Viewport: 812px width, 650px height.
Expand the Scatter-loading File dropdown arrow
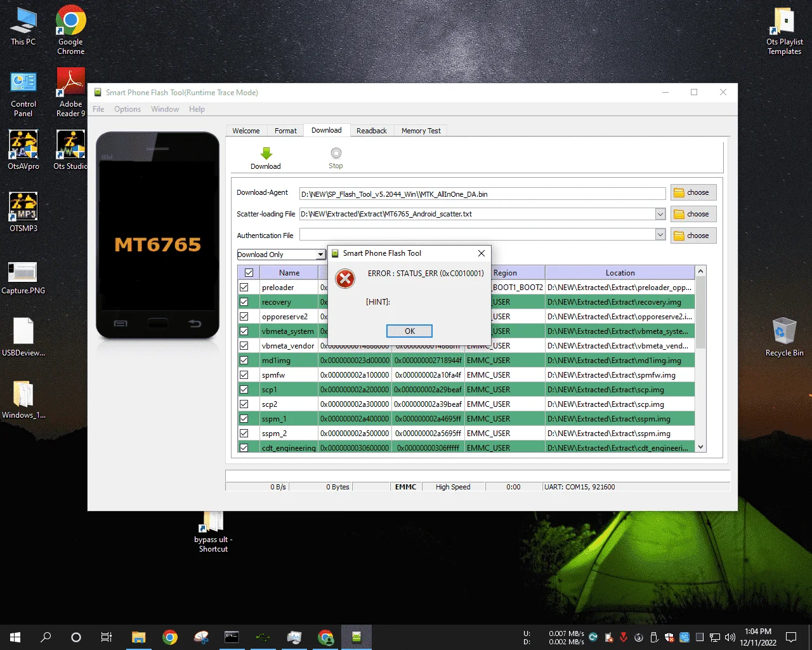coord(660,215)
